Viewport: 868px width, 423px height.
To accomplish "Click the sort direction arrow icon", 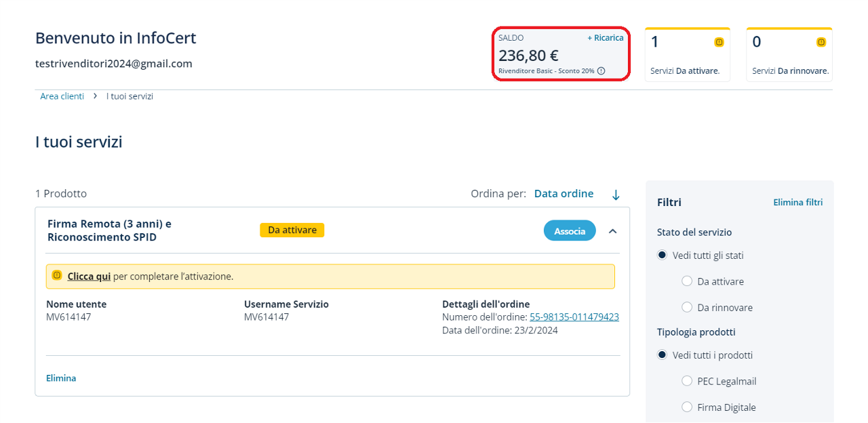I will click(616, 195).
